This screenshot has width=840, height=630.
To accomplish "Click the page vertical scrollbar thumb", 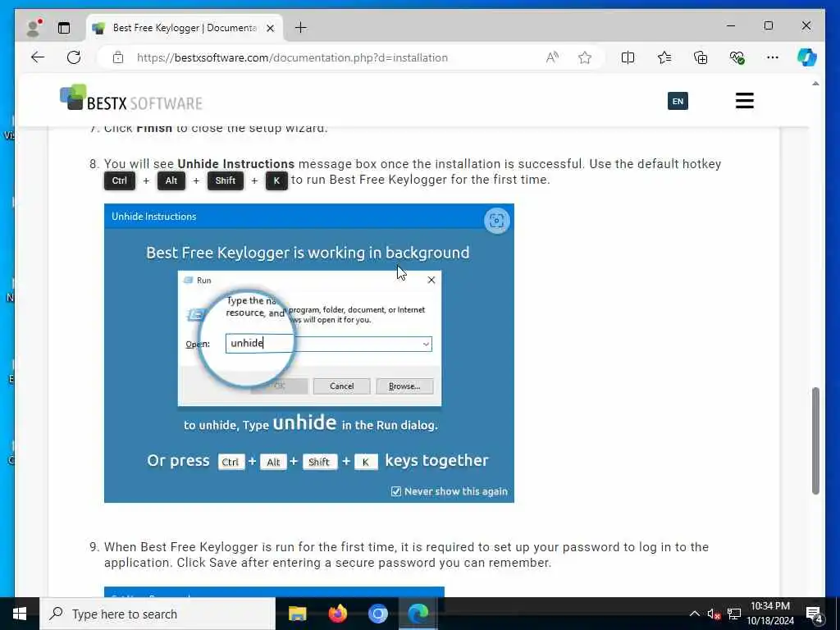I will (815, 441).
